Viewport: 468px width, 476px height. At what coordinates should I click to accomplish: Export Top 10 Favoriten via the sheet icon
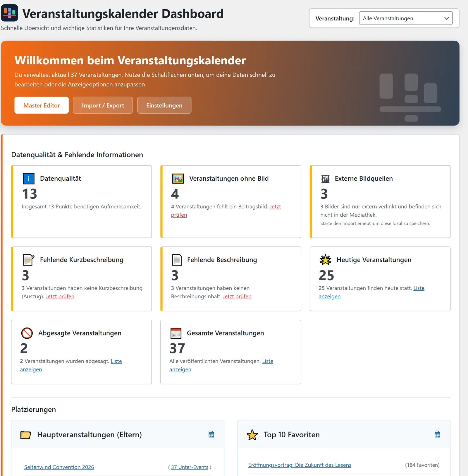click(x=437, y=434)
